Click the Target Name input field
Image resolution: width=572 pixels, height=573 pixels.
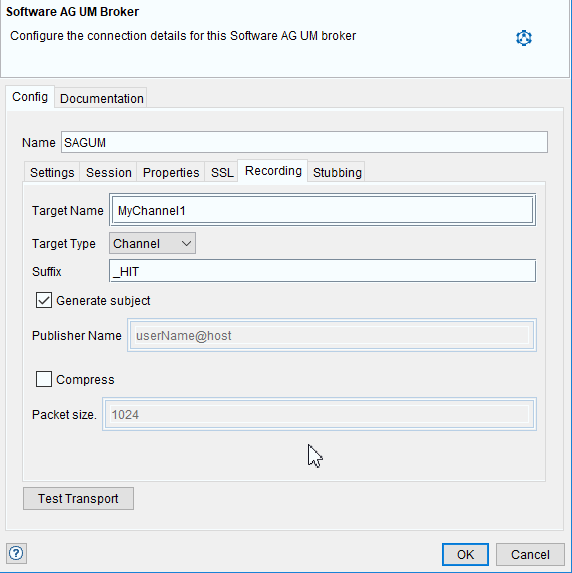click(322, 210)
